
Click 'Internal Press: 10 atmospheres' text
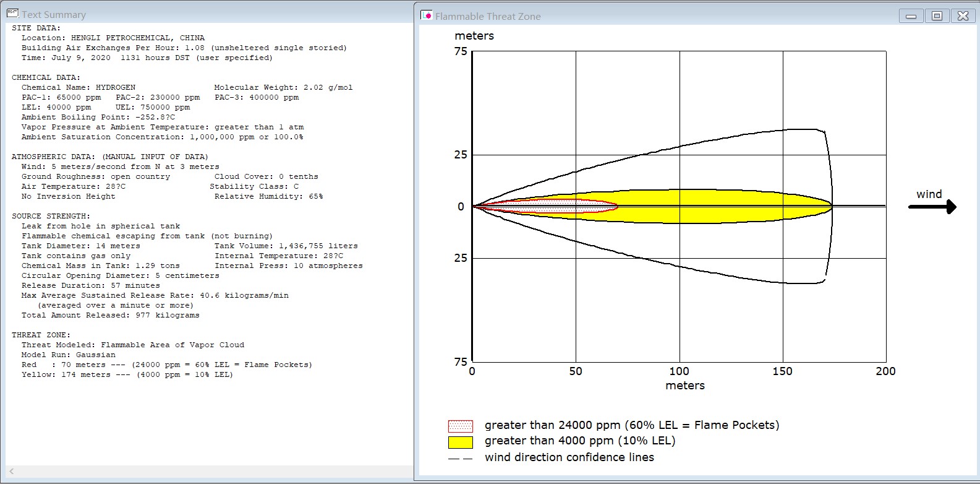click(289, 266)
